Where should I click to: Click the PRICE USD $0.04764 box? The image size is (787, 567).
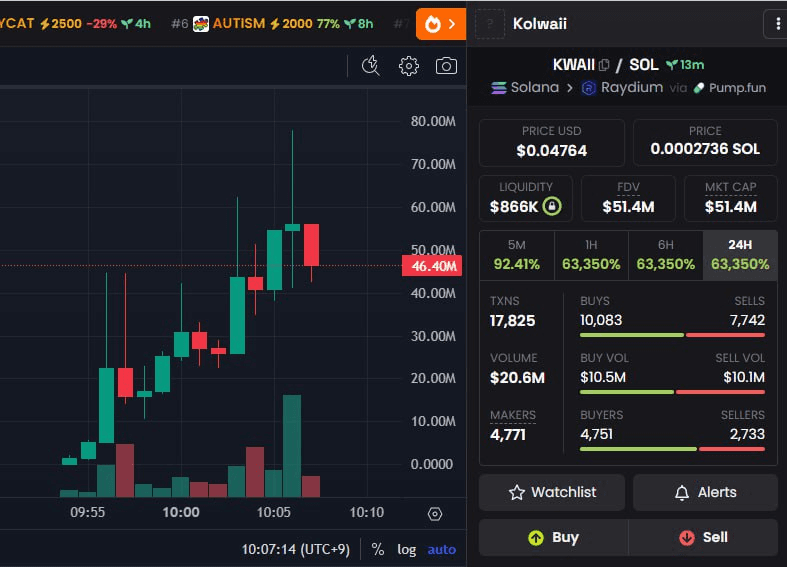pos(552,143)
